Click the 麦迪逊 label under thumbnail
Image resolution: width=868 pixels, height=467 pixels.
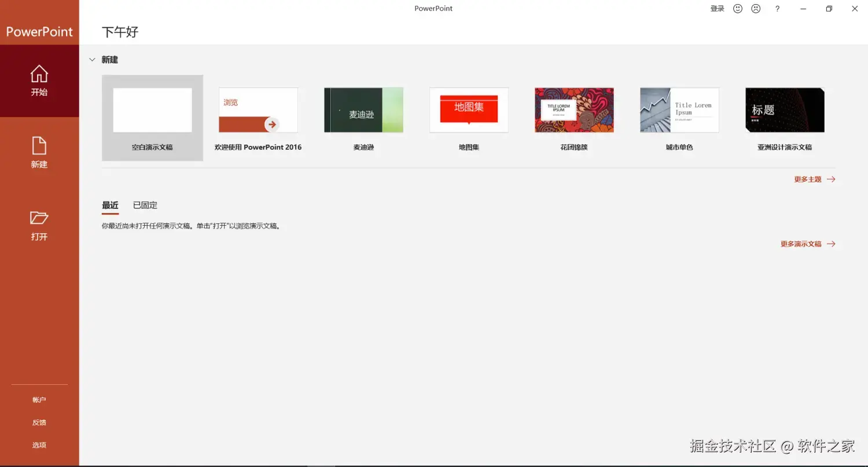363,148
